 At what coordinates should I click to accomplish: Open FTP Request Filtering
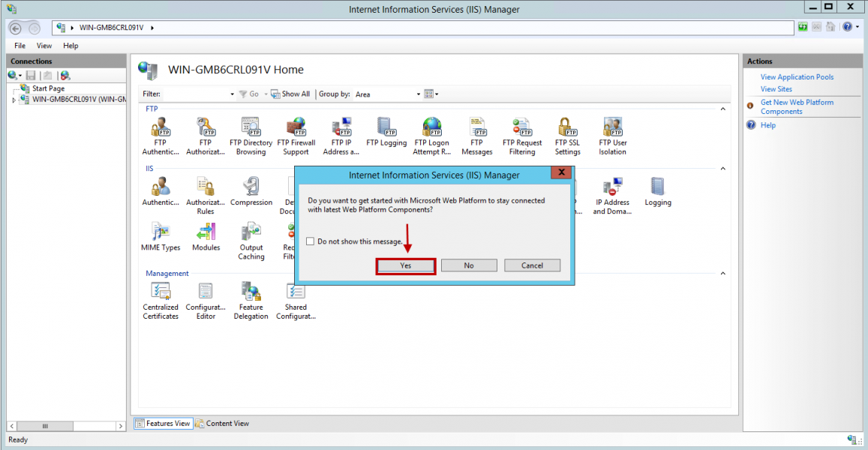click(x=522, y=136)
